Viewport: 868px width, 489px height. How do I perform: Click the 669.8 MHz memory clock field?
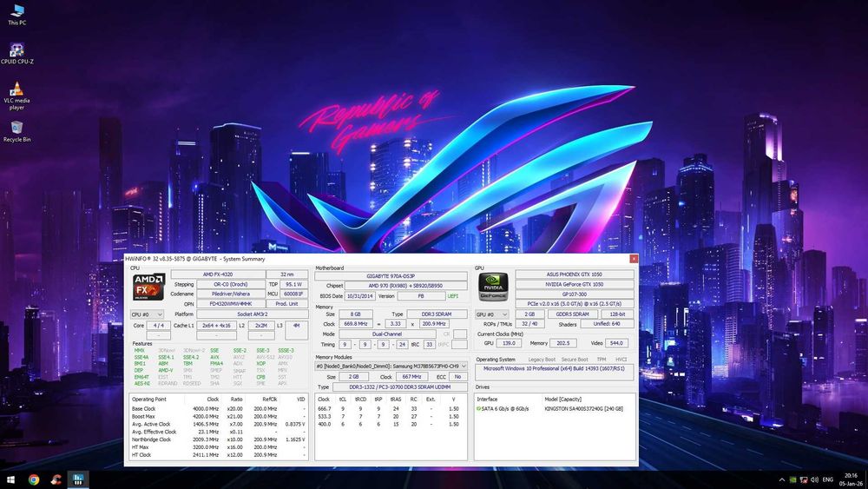click(355, 324)
